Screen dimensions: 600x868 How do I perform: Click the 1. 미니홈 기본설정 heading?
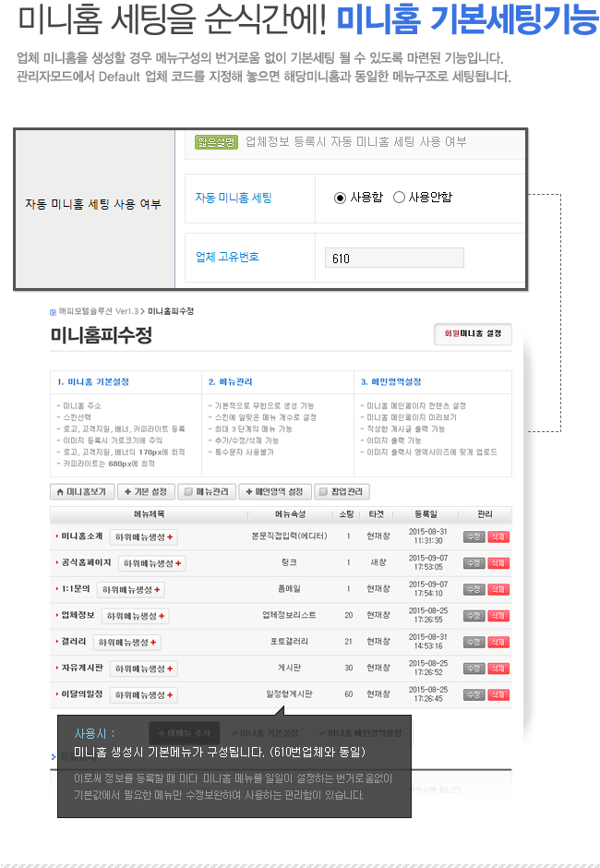tap(93, 382)
